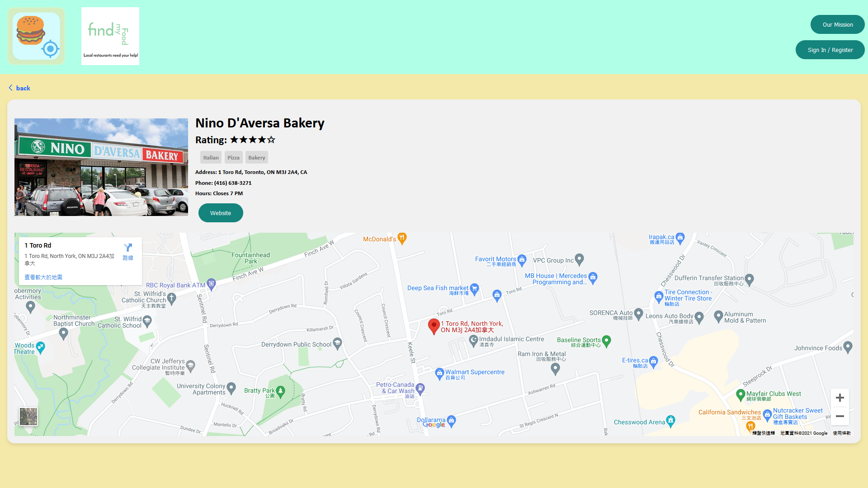The image size is (868, 488).
Task: Zoom out the map with minus button
Action: (840, 416)
